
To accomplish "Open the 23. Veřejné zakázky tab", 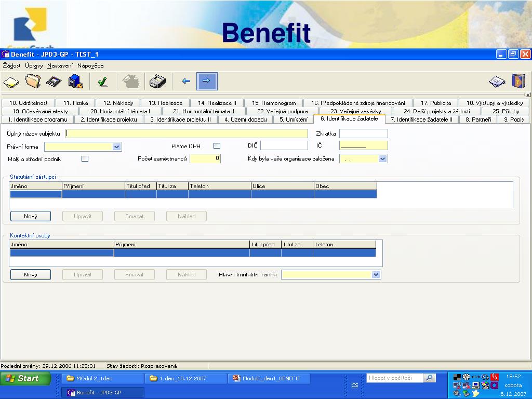I will tap(355, 111).
